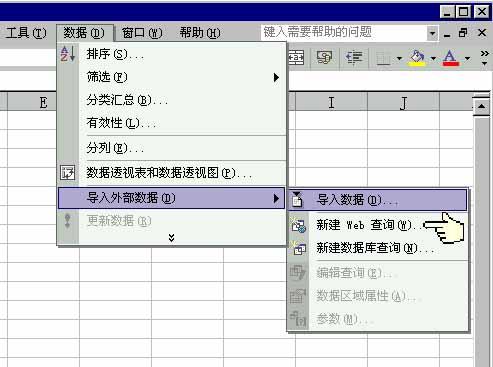Open the 工具(T) menu
493x367 pixels.
(x=26, y=33)
